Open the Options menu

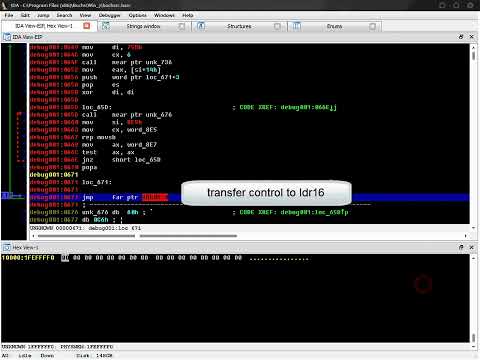(x=137, y=15)
